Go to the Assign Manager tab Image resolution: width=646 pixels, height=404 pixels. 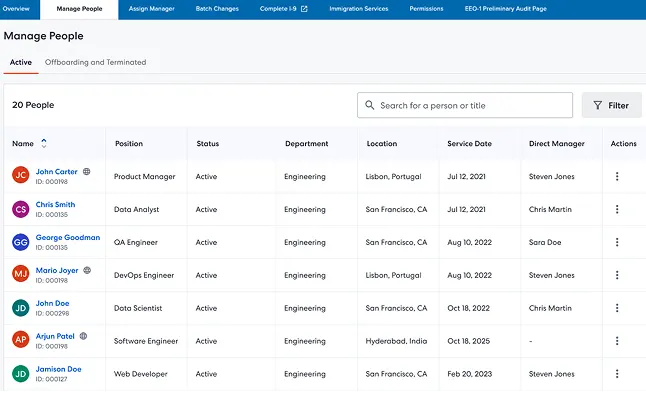click(x=152, y=9)
